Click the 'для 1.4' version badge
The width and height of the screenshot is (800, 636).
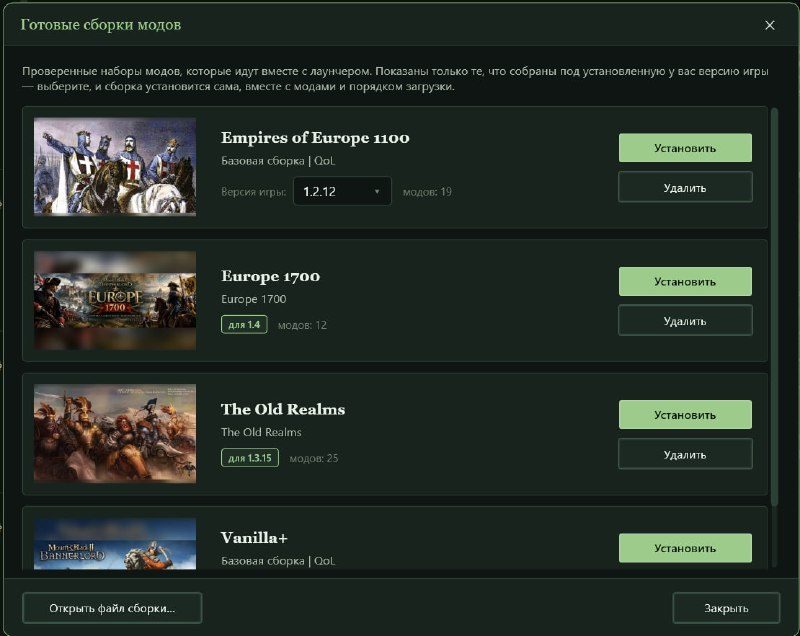[244, 324]
